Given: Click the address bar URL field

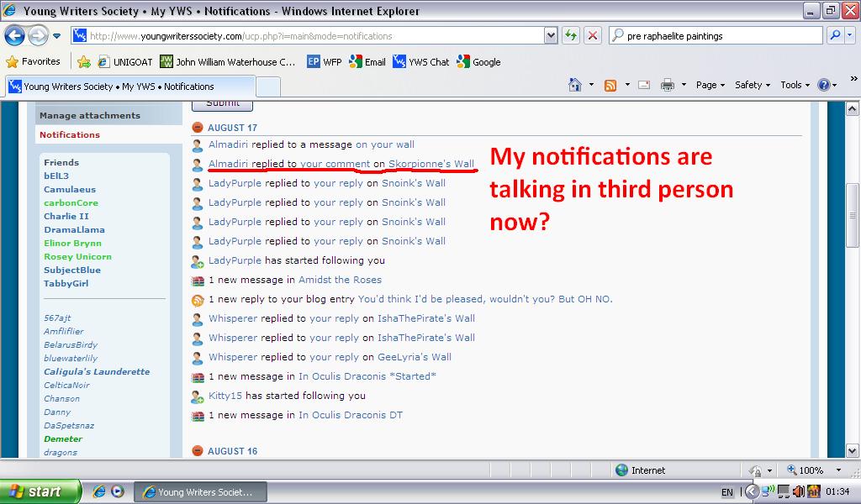Looking at the screenshot, I should (x=308, y=36).
